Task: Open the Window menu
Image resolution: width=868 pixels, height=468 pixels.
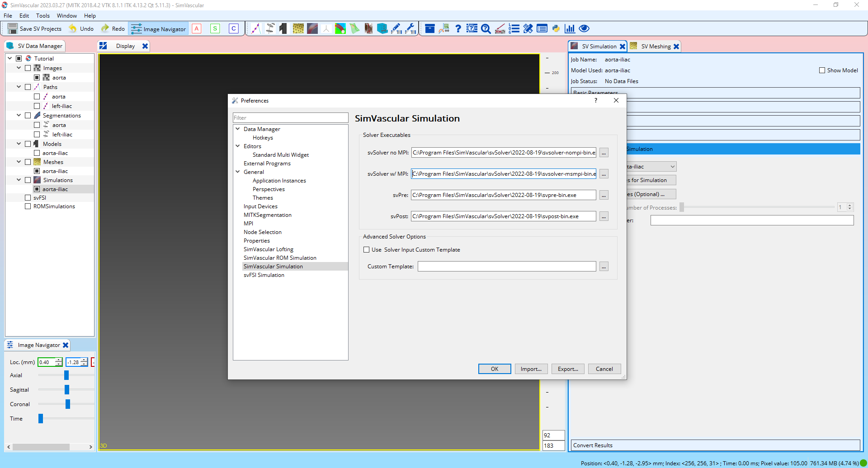Action: point(66,16)
